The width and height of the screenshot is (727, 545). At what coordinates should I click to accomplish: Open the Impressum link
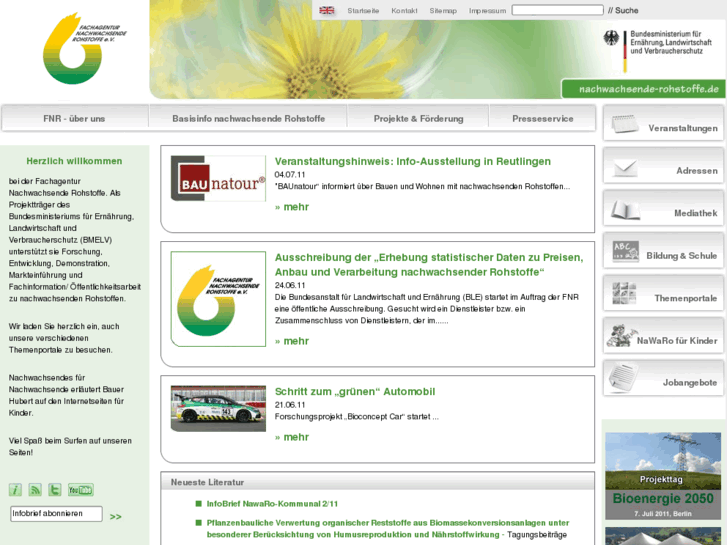pyautogui.click(x=487, y=11)
